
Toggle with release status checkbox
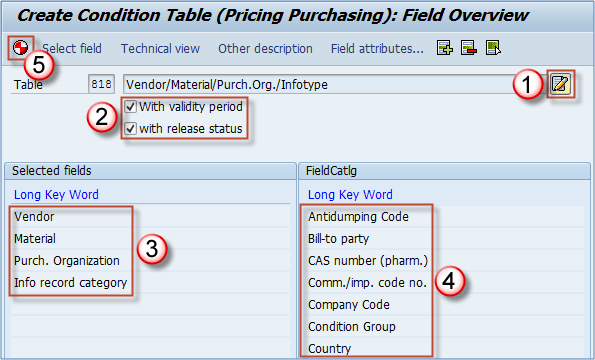(x=131, y=129)
